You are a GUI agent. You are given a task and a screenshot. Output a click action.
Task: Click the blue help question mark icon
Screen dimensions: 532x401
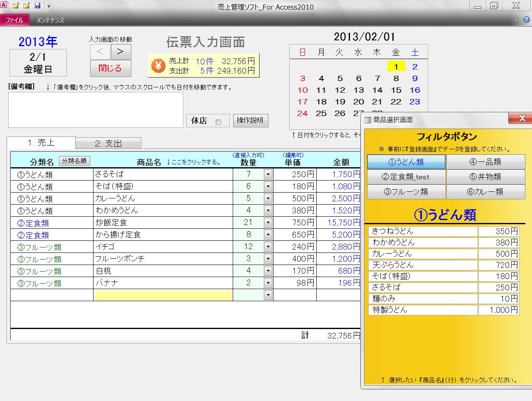click(x=527, y=20)
